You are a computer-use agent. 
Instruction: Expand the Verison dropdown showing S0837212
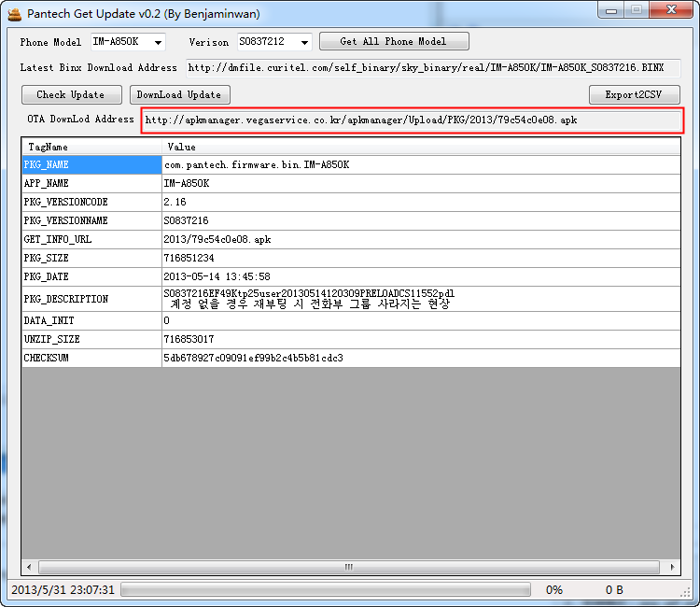tap(274, 42)
